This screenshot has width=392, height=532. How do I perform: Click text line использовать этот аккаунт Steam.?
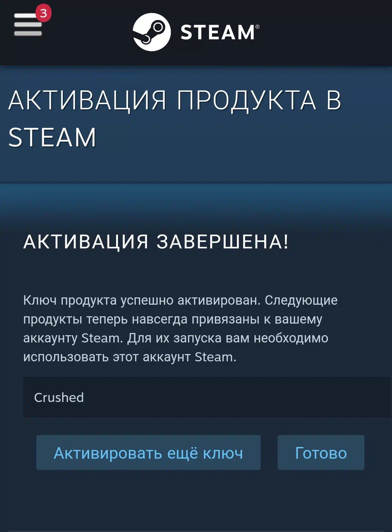click(x=130, y=357)
